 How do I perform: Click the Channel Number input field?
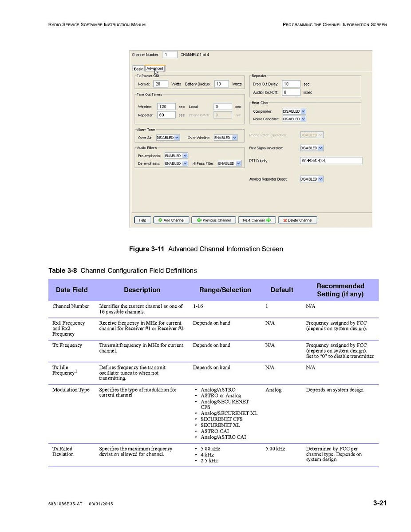coord(170,55)
